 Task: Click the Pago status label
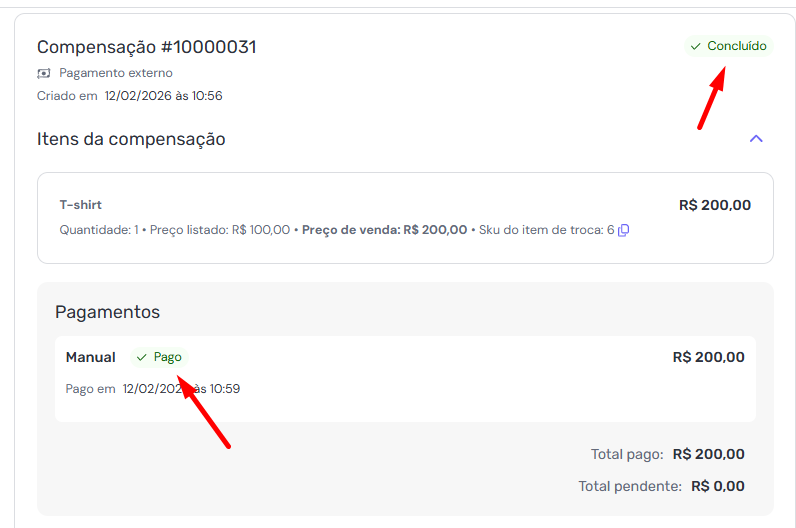167,357
